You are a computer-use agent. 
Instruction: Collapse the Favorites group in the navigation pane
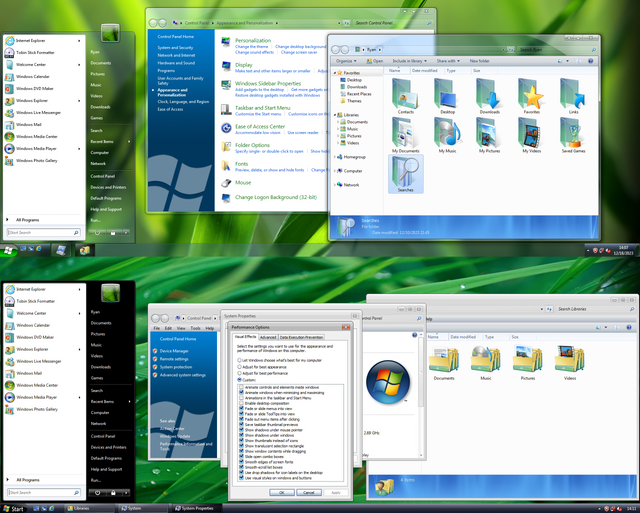click(x=335, y=73)
